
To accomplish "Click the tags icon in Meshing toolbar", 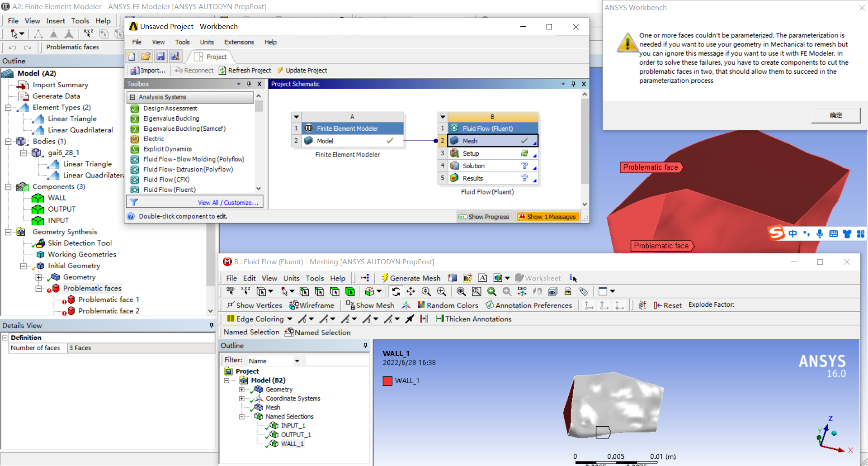I will point(584,291).
